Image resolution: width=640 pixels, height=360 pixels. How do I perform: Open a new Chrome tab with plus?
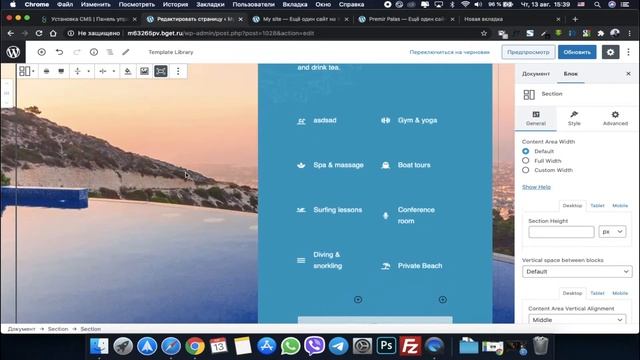575,19
